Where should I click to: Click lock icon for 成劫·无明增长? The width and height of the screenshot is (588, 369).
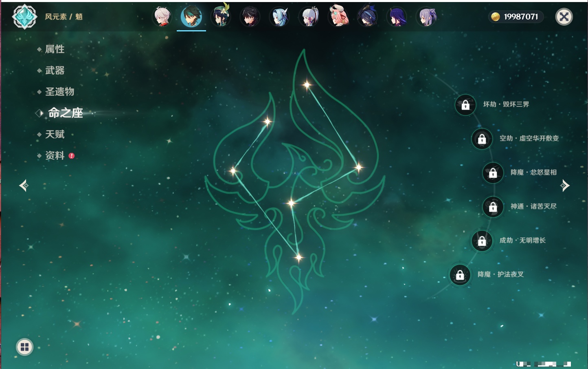point(482,241)
